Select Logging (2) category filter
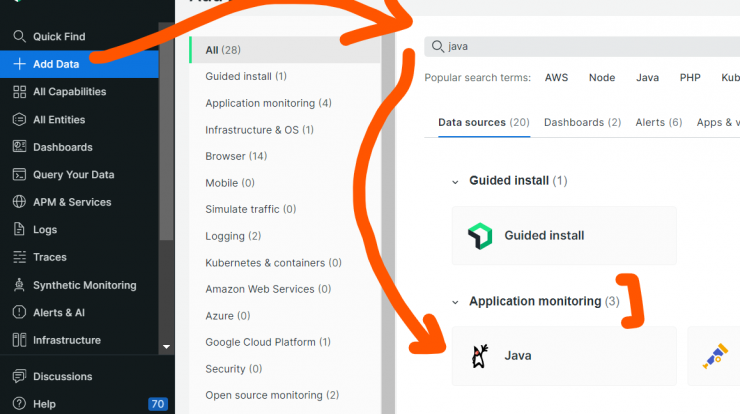The image size is (740, 414). coord(233,236)
